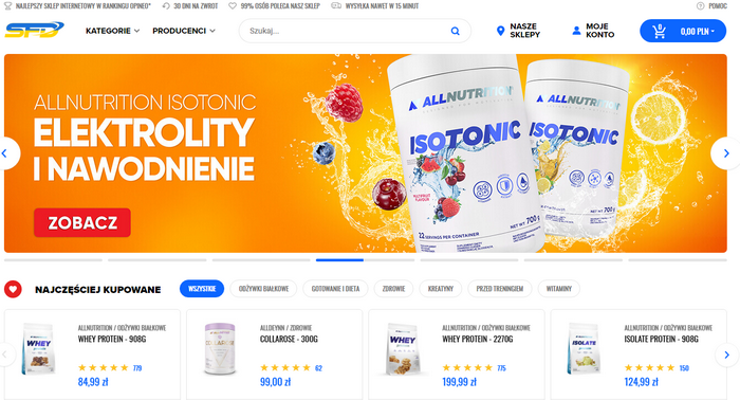Click the shopping cart icon
This screenshot has height=400, width=740.
pyautogui.click(x=659, y=31)
